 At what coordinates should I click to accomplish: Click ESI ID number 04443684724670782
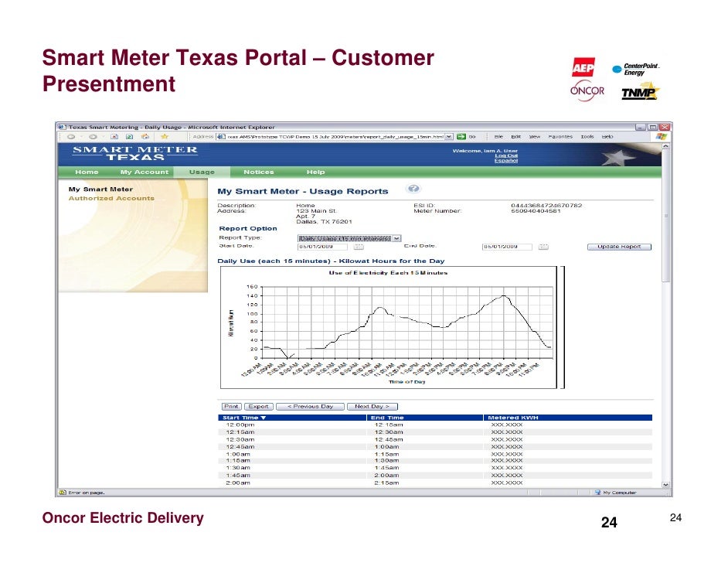click(546, 205)
